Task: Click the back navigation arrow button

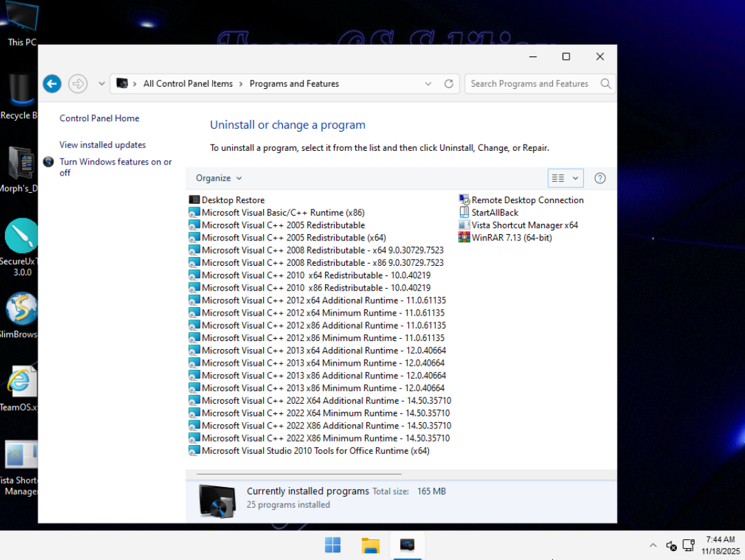Action: coord(52,84)
